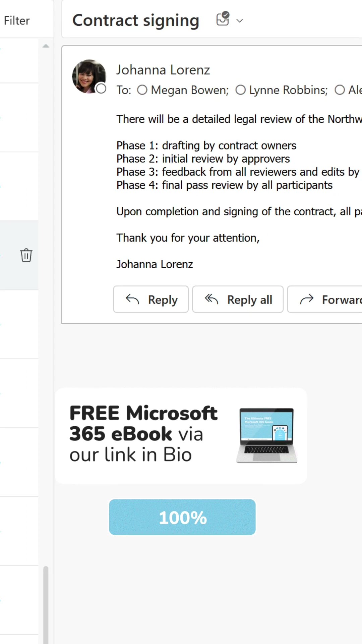
Task: Open the conversation status icon beside subject
Action: (x=223, y=19)
